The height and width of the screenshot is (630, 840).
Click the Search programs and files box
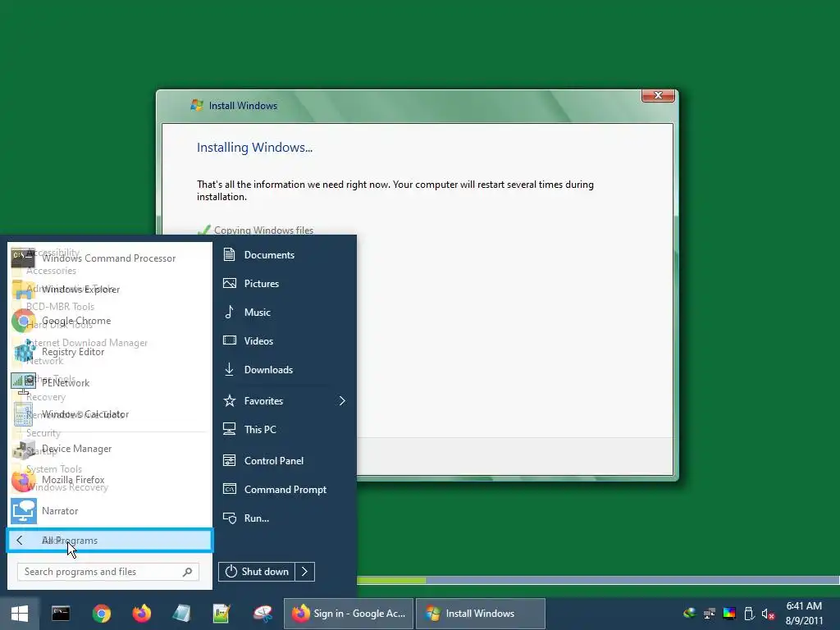[x=108, y=572]
